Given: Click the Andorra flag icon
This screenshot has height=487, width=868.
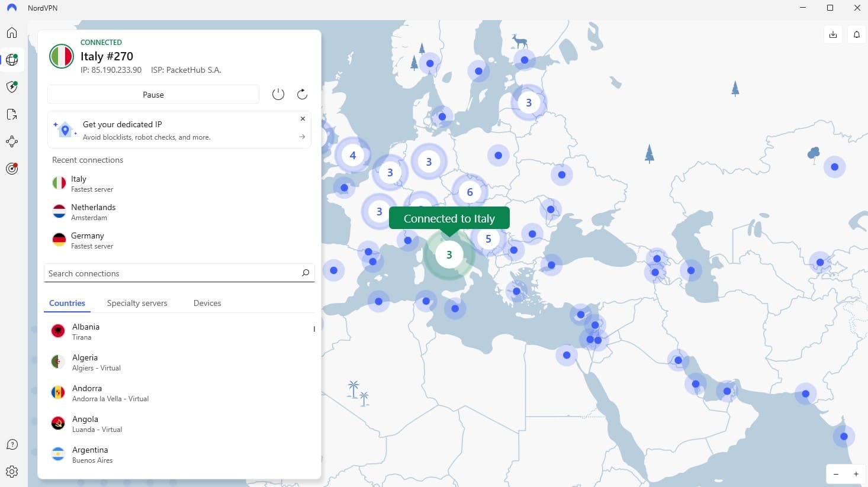Looking at the screenshot, I should pyautogui.click(x=58, y=392).
